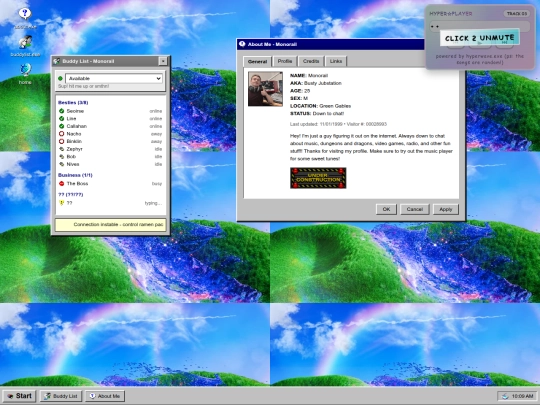Click the 'busy' status beside The Boss
This screenshot has width=540, height=405.
click(157, 184)
